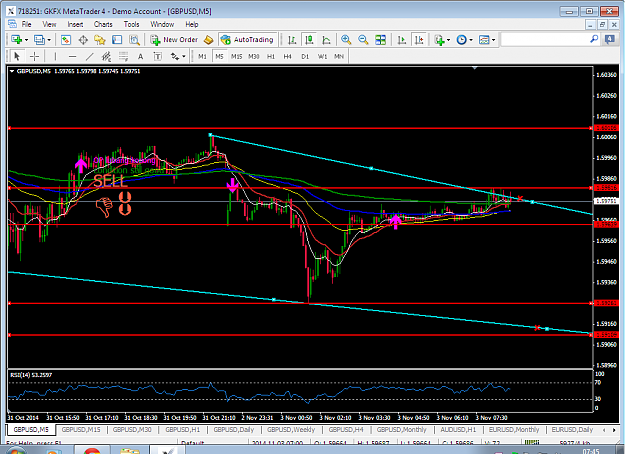Switch timeframe to M30
This screenshot has height=454, width=625.
click(254, 57)
